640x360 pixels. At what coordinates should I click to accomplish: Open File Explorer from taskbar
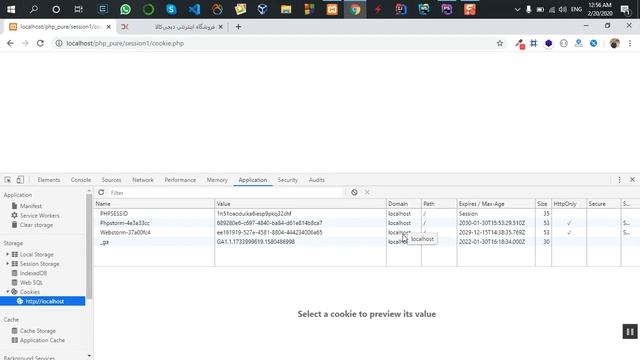coord(286,9)
